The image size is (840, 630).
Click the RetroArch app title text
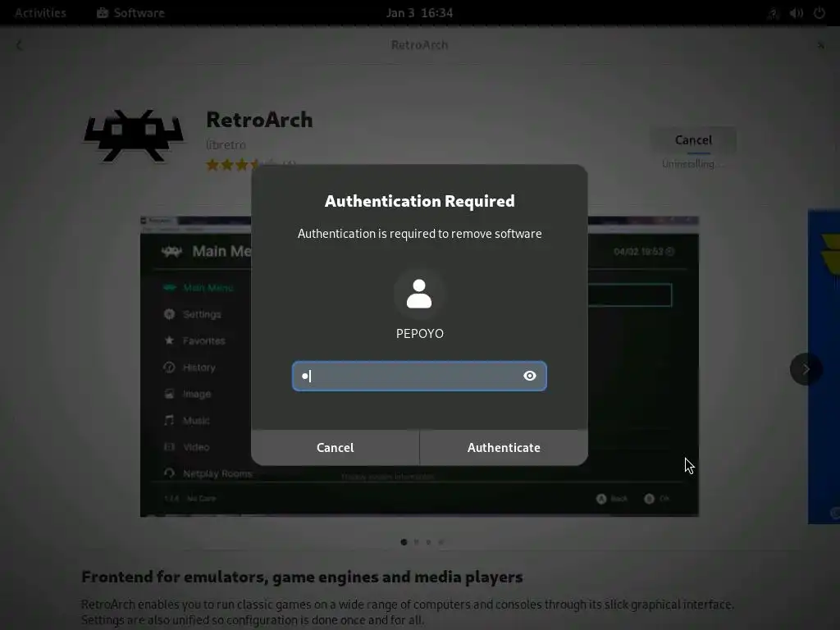click(x=259, y=120)
